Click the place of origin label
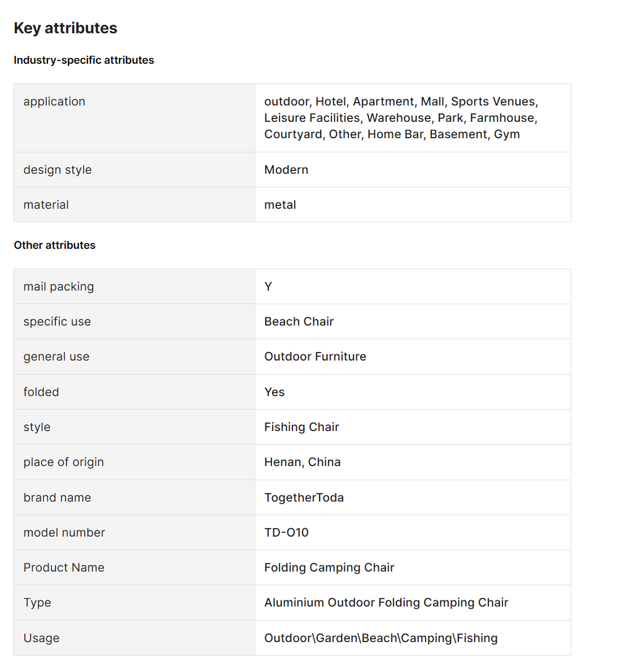The width and height of the screenshot is (626, 672). click(64, 462)
